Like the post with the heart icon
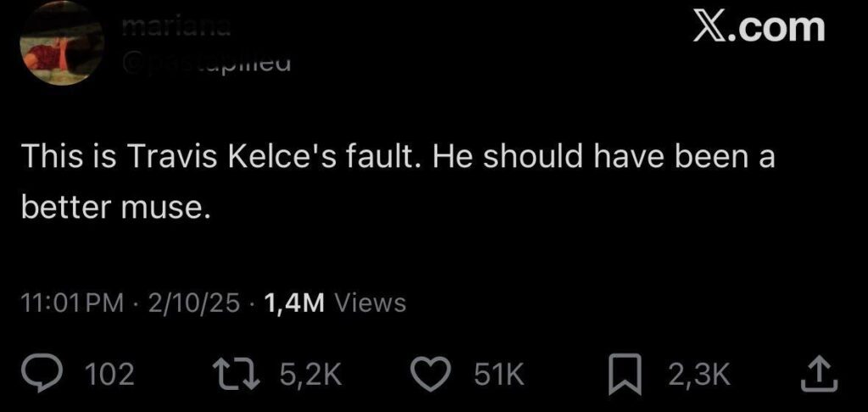This screenshot has height=412, width=868. [431, 373]
